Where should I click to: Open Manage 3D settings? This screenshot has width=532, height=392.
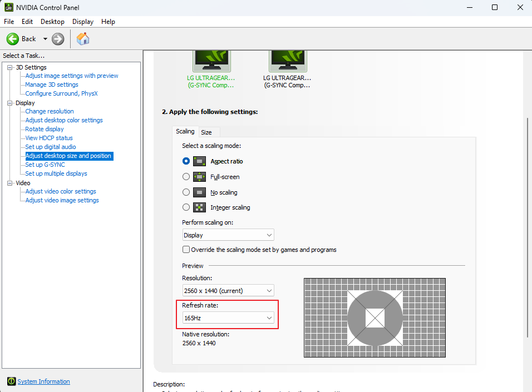tap(52, 85)
